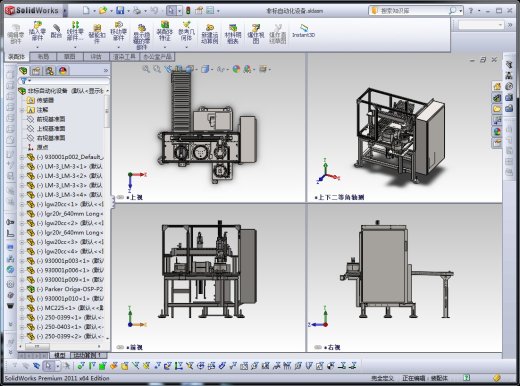Toggle the green Filter Faces icon
Screen dimensions: 520x386
[x=103, y=366]
